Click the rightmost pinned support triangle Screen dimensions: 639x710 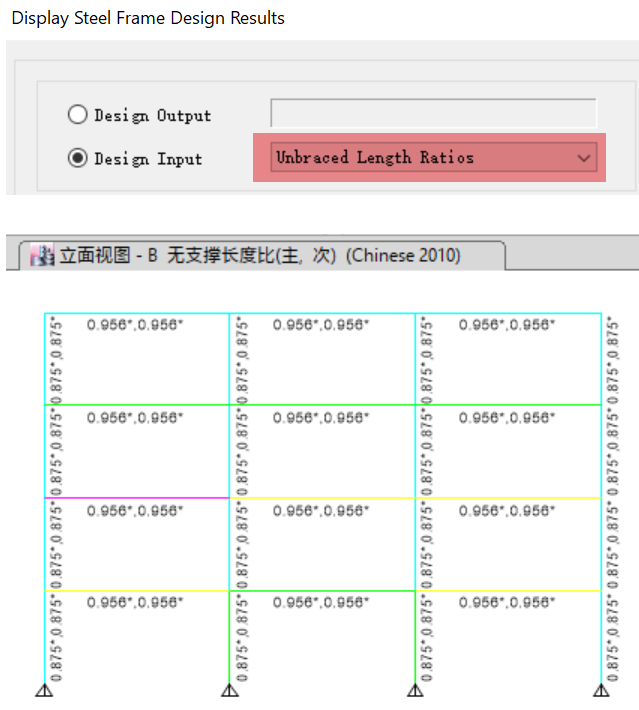601,690
